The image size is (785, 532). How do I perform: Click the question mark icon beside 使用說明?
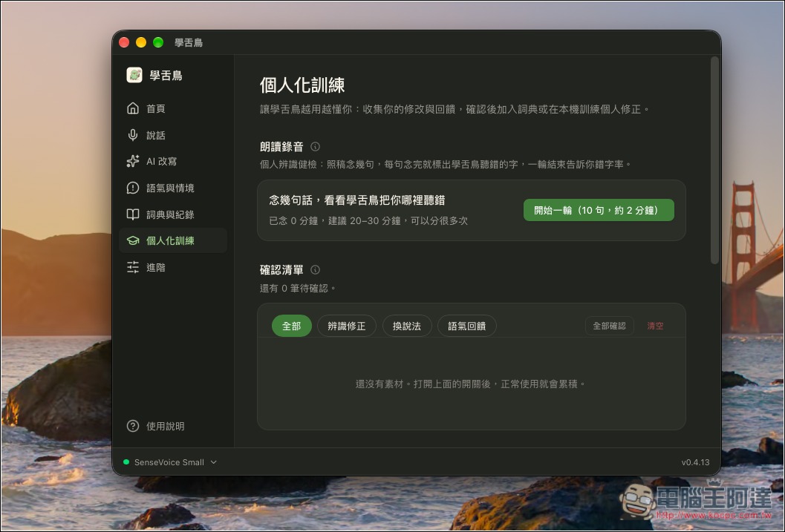pos(133,426)
